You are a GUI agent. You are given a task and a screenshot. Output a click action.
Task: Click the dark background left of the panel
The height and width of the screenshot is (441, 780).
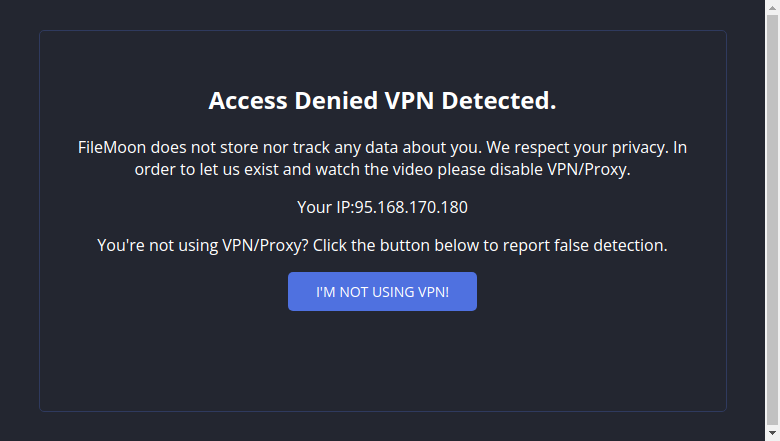point(19,220)
